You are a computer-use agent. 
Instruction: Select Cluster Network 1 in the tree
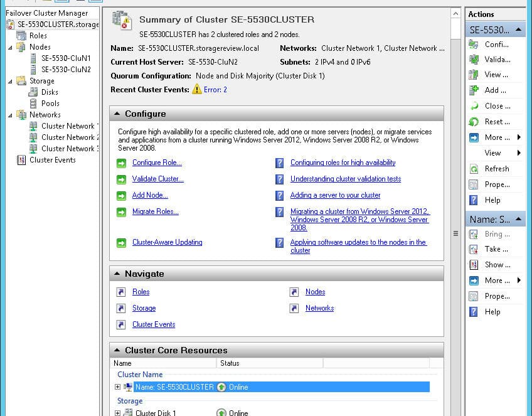coord(70,126)
